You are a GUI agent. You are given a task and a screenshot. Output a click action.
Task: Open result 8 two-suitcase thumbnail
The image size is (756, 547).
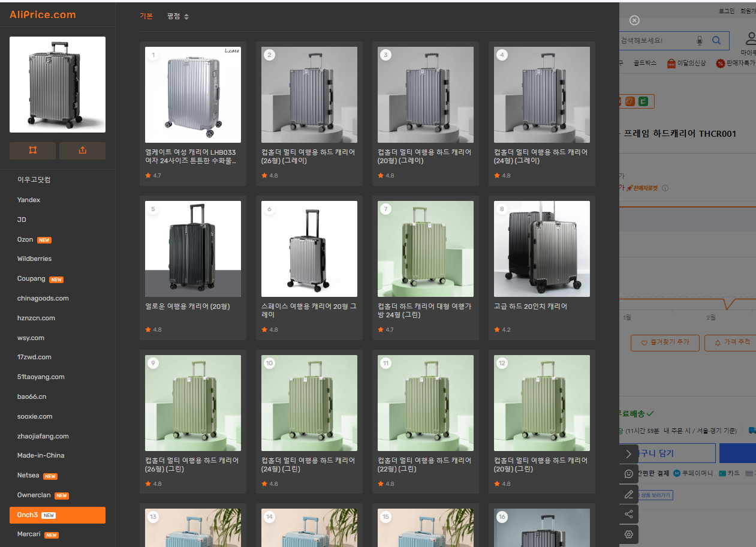point(542,249)
